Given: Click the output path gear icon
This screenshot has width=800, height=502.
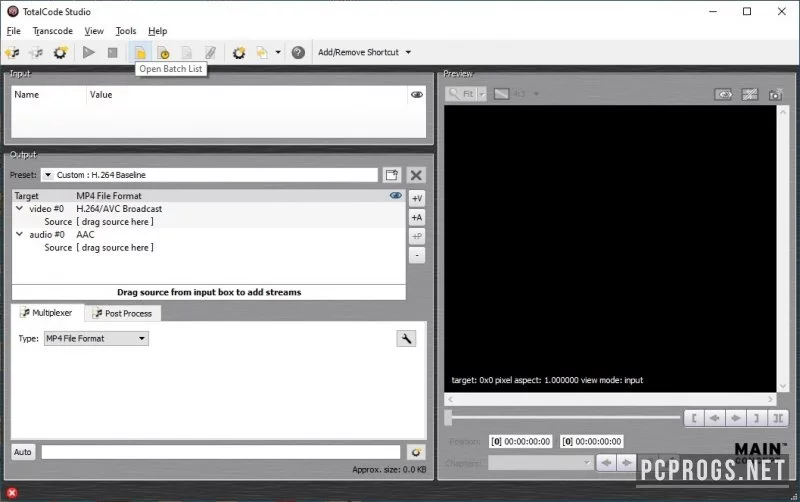Looking at the screenshot, I should click(416, 452).
